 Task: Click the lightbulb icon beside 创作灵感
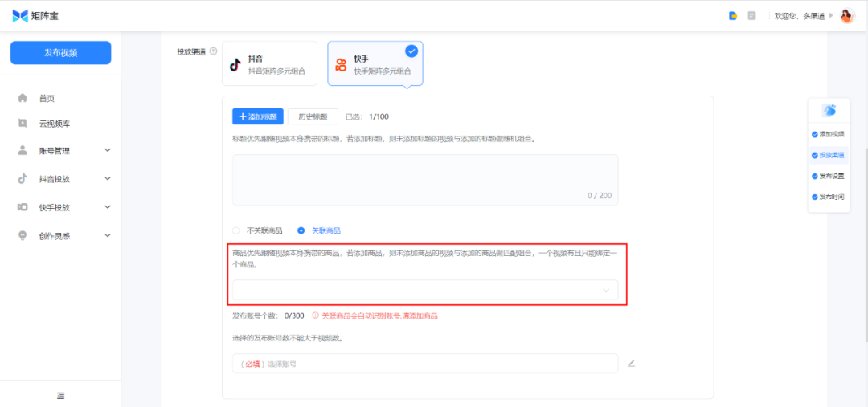[23, 235]
